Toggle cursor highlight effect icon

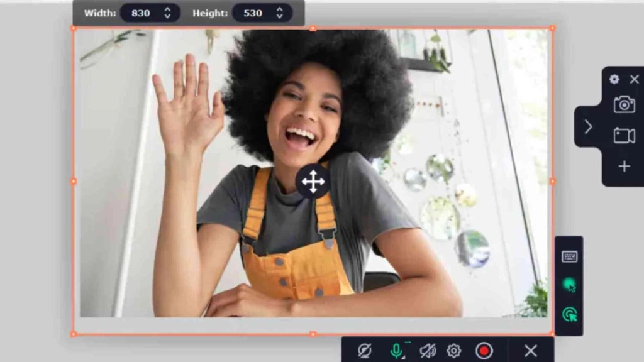569,285
